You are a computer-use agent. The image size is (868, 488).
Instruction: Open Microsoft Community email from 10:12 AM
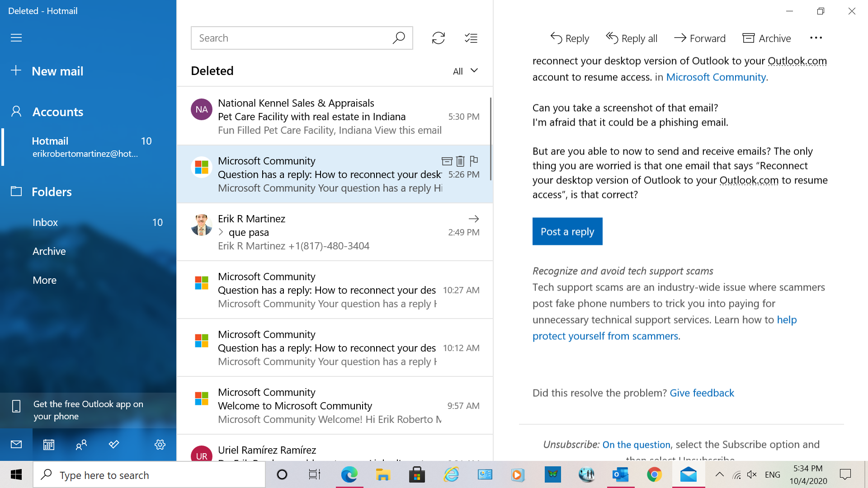(335, 347)
